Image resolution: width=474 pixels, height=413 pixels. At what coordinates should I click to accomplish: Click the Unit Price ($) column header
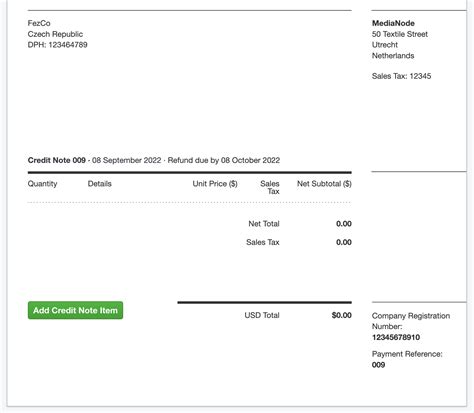215,184
